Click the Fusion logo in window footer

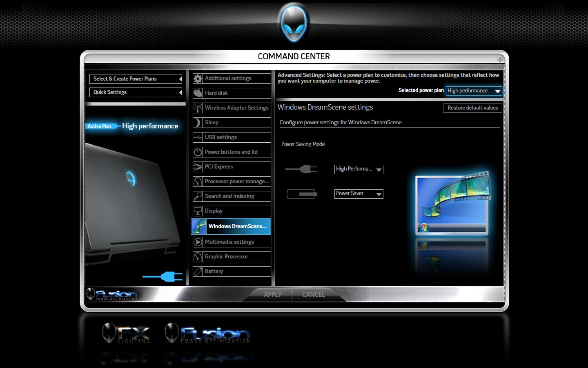(112, 294)
